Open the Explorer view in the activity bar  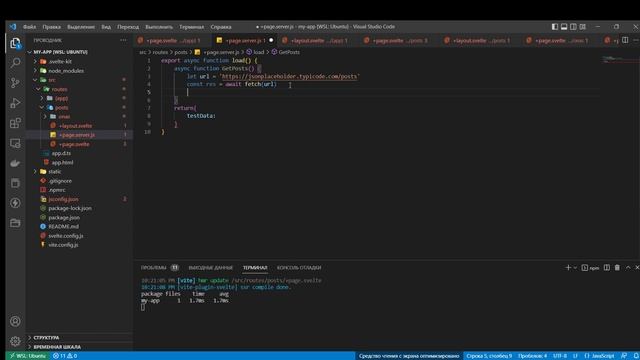tap(15, 43)
